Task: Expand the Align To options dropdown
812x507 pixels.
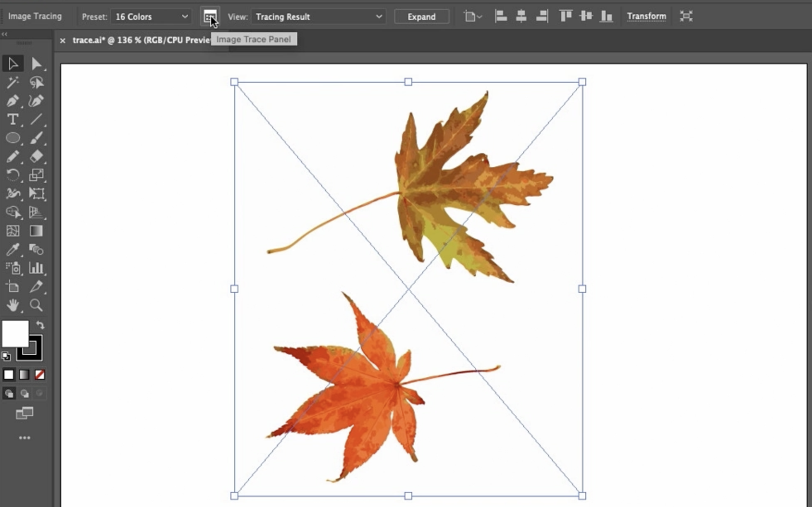Action: tap(473, 17)
